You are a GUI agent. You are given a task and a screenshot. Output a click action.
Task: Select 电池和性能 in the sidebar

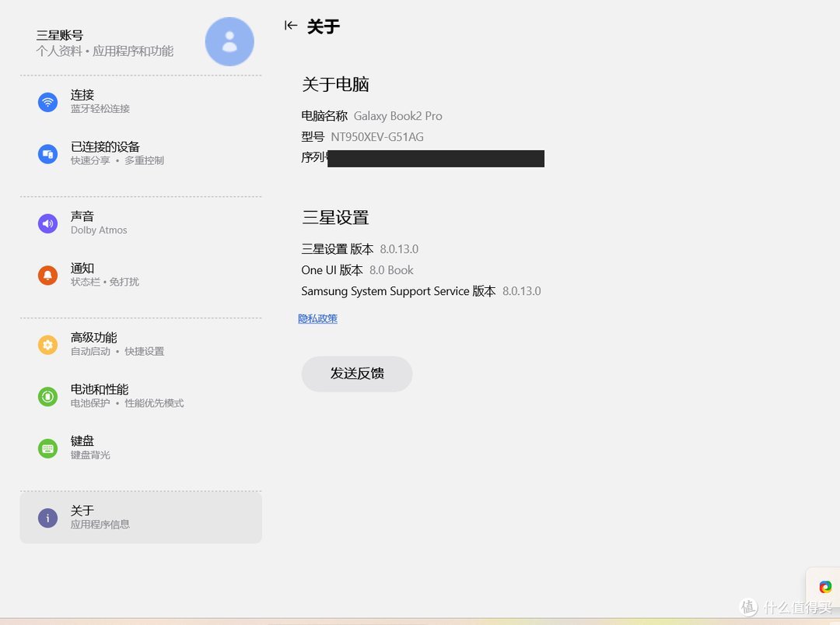tap(140, 397)
